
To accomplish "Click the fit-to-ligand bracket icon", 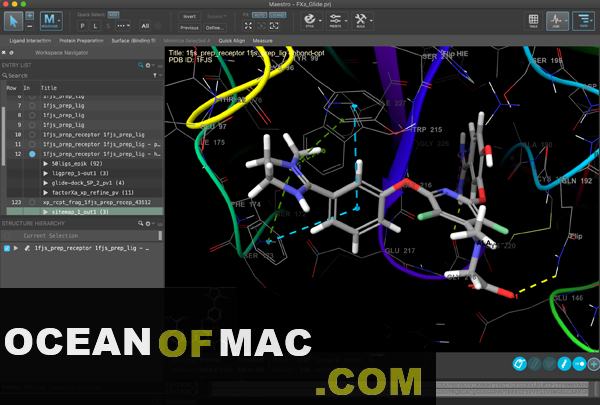I will pyautogui.click(x=274, y=26).
